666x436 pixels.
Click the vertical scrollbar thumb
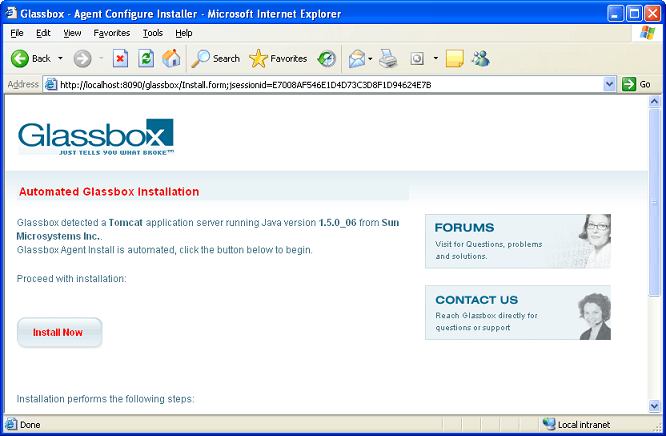[x=655, y=202]
